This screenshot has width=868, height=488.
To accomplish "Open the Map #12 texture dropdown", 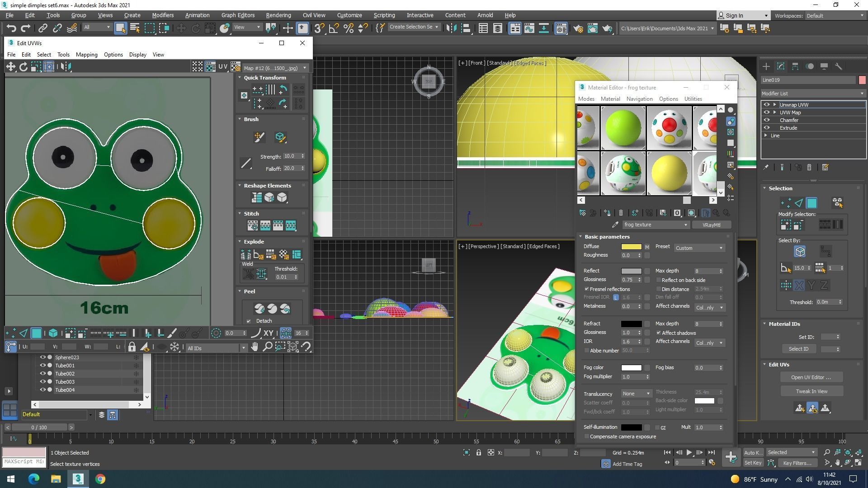I will tap(275, 68).
